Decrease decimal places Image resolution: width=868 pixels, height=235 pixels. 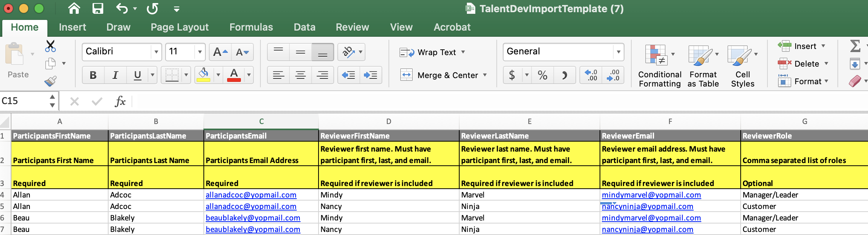pyautogui.click(x=613, y=75)
